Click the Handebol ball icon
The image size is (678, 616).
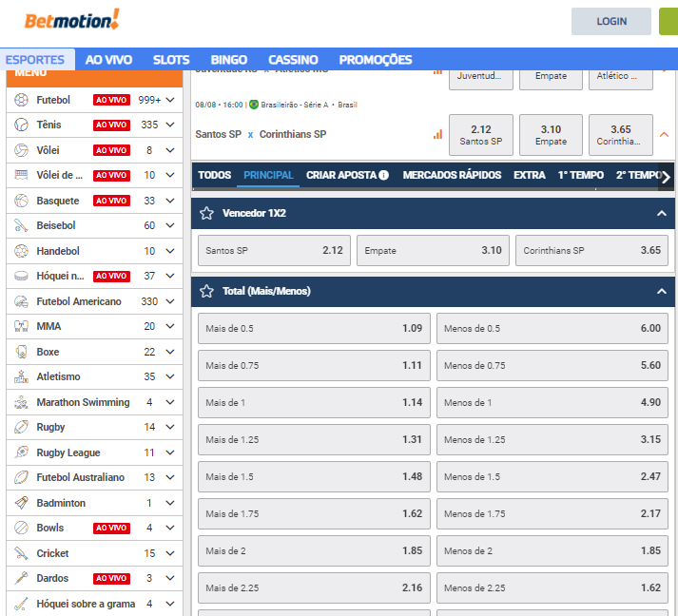tap(21, 251)
